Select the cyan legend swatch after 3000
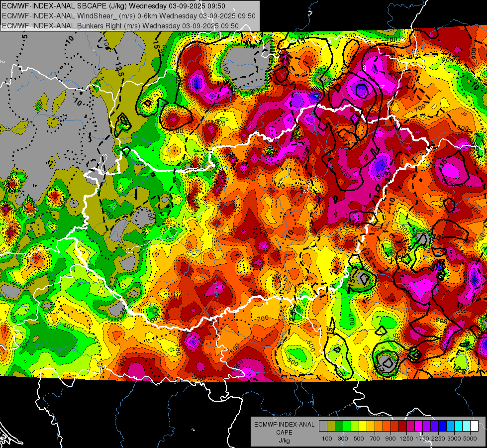The image size is (487, 448). [x=459, y=426]
